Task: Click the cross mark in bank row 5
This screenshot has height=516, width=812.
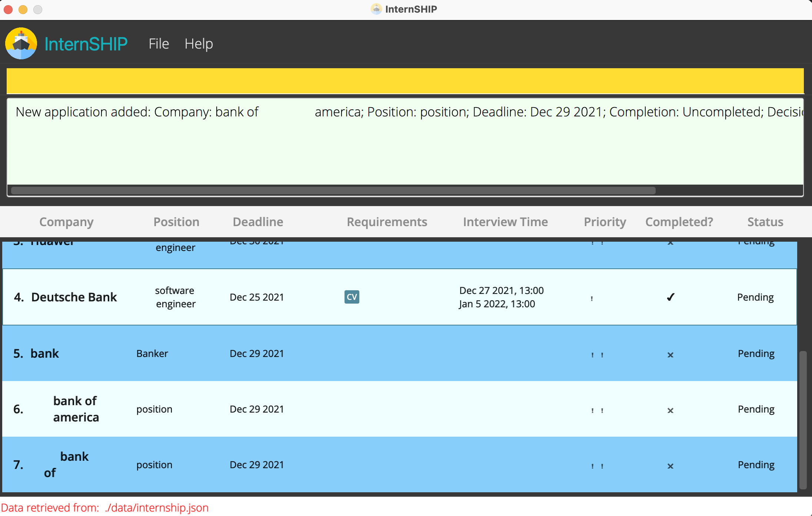Action: pos(670,355)
